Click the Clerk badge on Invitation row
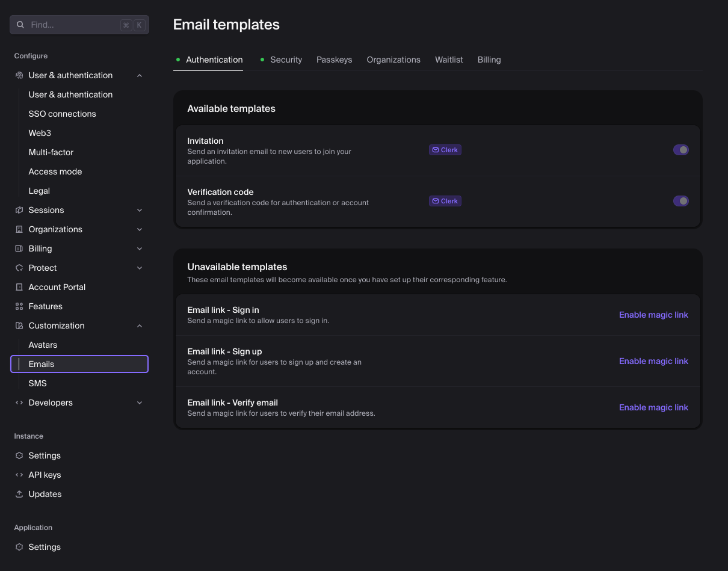The width and height of the screenshot is (728, 571). [445, 150]
